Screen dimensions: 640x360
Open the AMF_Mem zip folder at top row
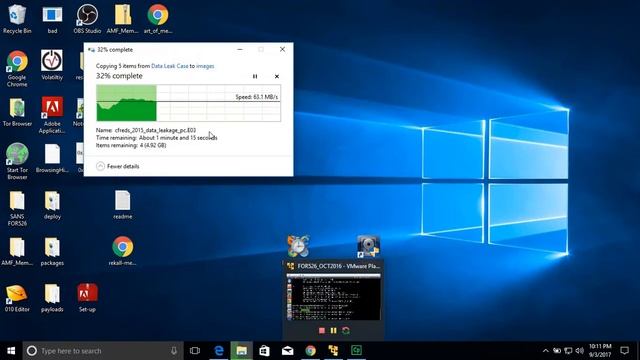point(122,18)
